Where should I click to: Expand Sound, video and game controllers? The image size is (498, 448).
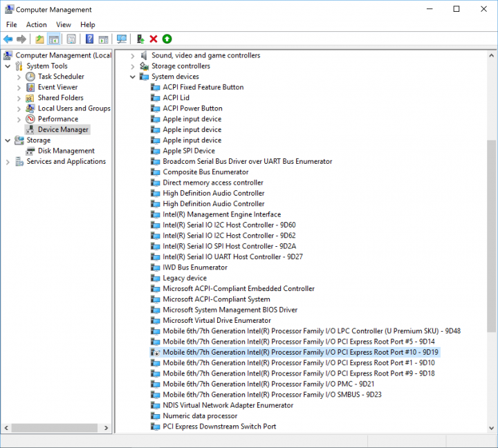pos(133,55)
